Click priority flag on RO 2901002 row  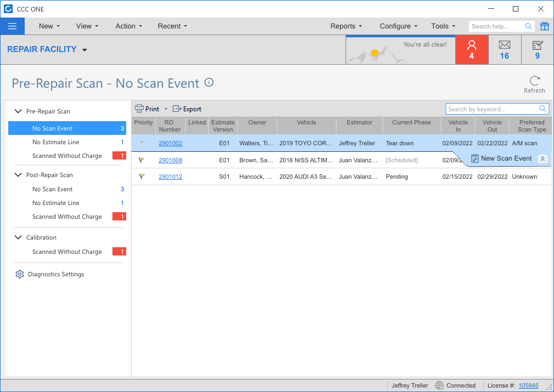pyautogui.click(x=142, y=143)
